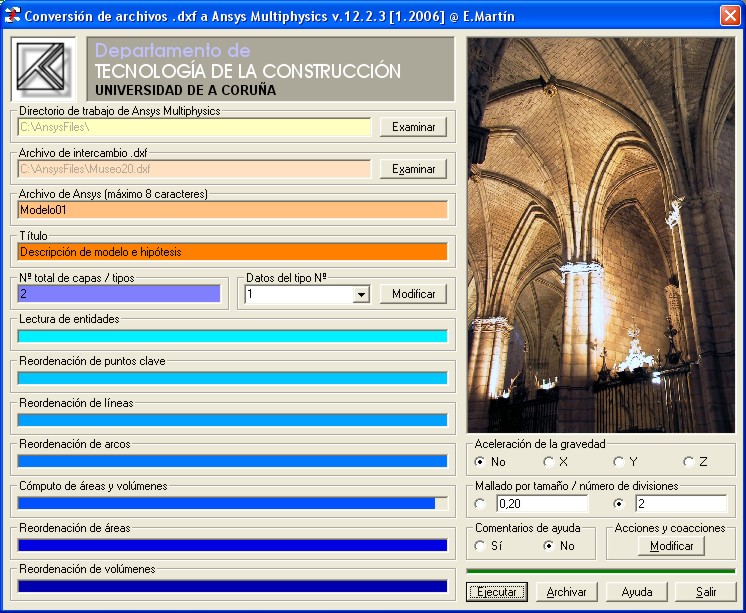Enable meshing by size radio button

pos(481,504)
